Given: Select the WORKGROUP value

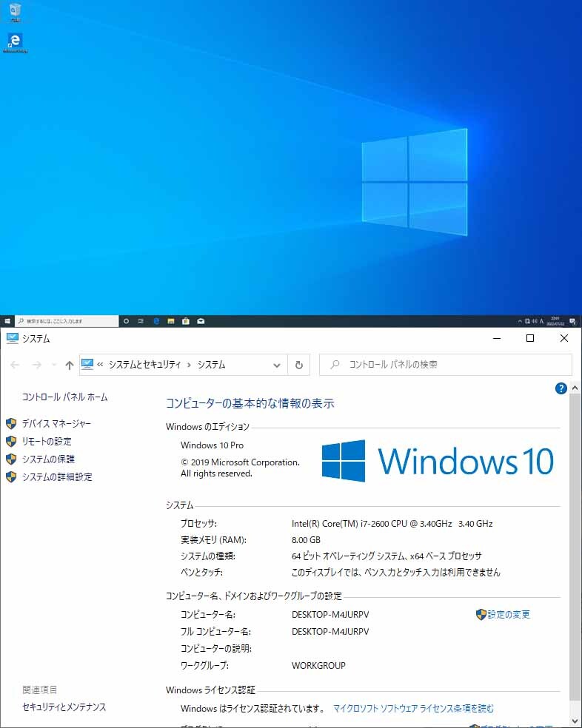Looking at the screenshot, I should tap(318, 665).
